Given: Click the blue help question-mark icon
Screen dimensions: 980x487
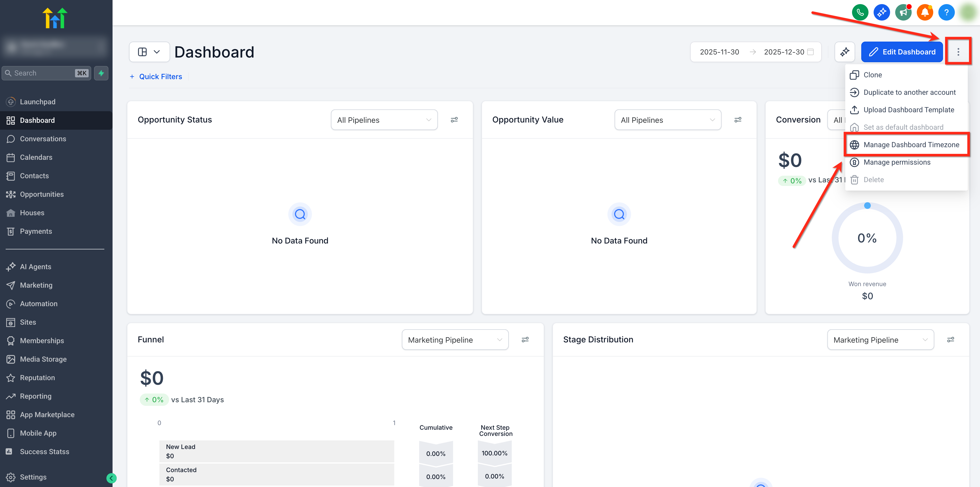Looking at the screenshot, I should pyautogui.click(x=946, y=13).
